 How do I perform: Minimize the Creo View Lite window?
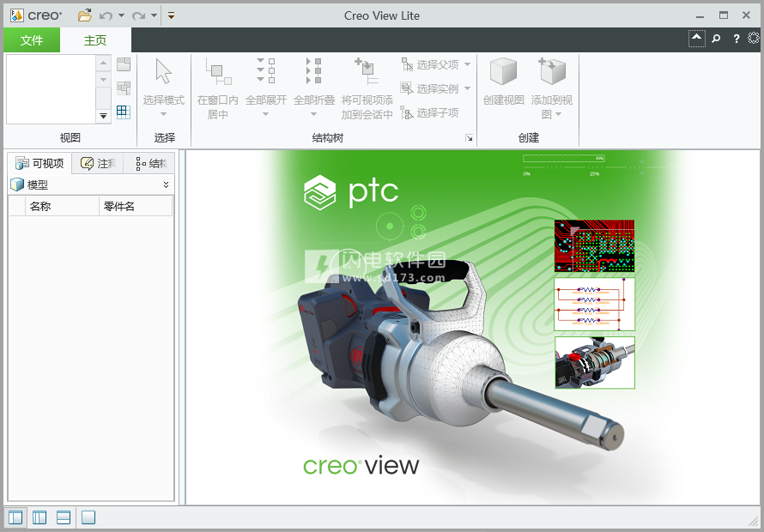(x=700, y=16)
